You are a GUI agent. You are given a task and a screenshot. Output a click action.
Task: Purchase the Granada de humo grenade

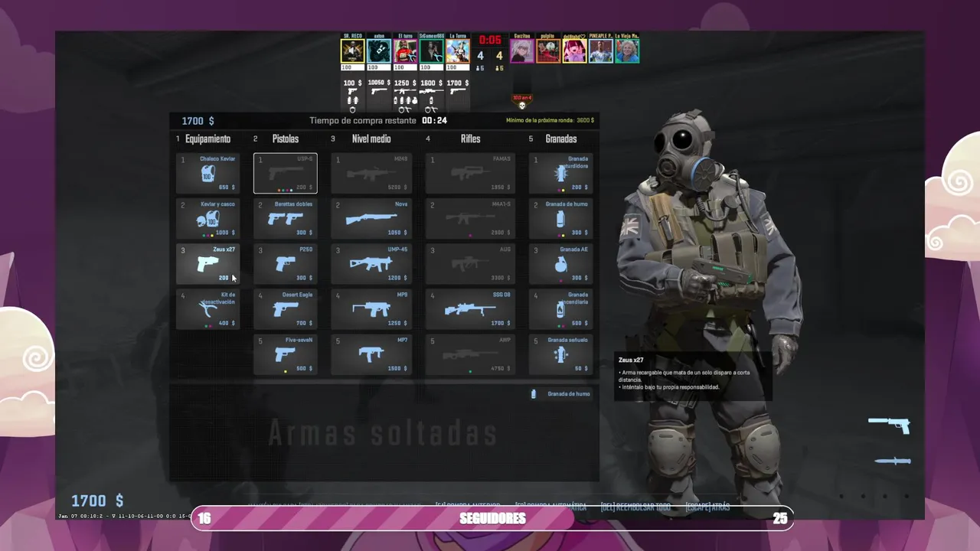(x=561, y=219)
